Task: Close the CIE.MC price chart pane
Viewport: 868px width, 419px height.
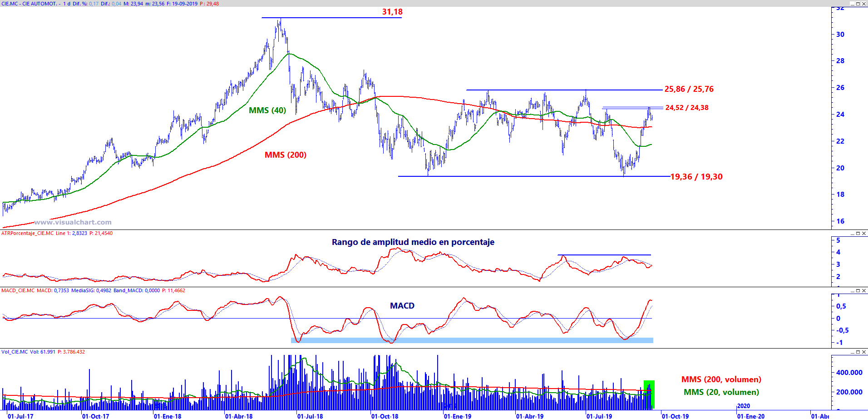Action: pos(864,4)
